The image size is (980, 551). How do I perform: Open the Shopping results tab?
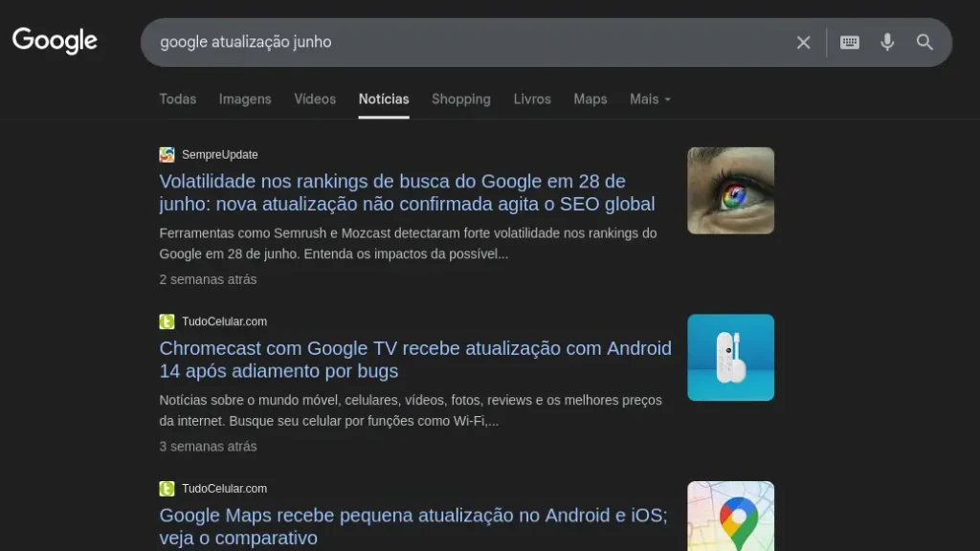[x=460, y=99]
